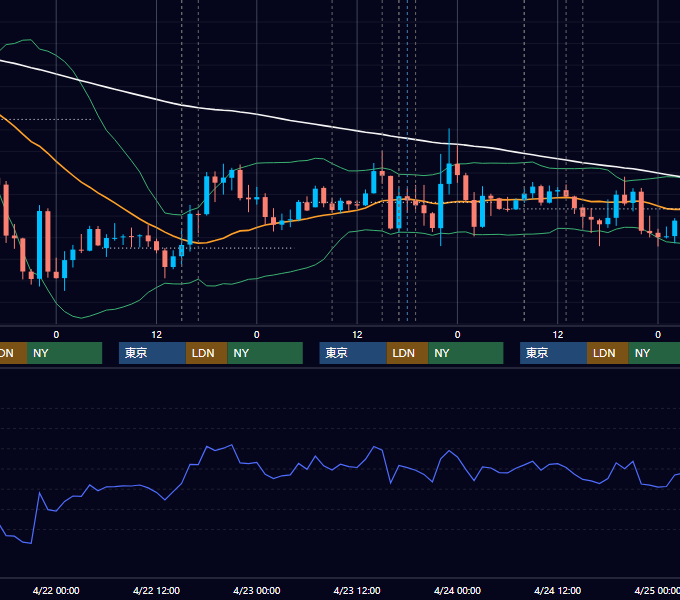This screenshot has width=680, height=600.
Task: Select the NY session block starting 4/23 evening
Action: (466, 353)
